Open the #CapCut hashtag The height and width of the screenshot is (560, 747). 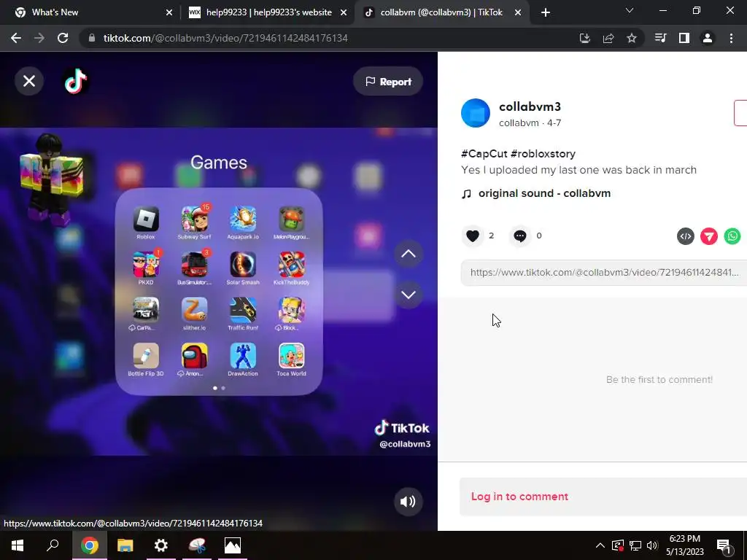pyautogui.click(x=484, y=154)
